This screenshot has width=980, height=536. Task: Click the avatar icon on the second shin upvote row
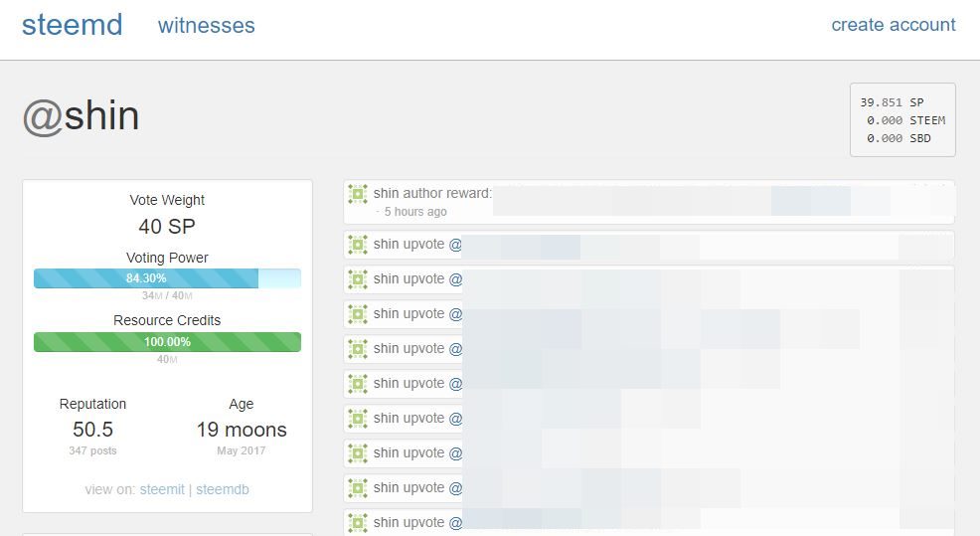(358, 279)
